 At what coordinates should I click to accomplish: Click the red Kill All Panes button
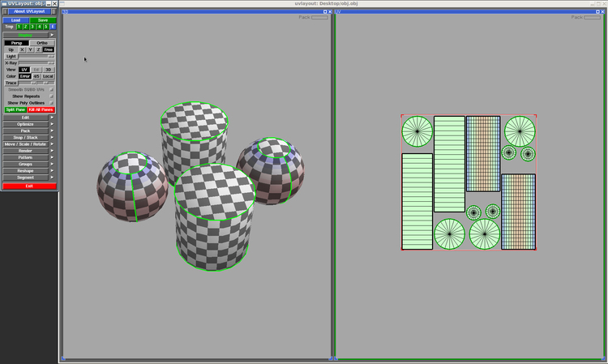[x=41, y=109]
